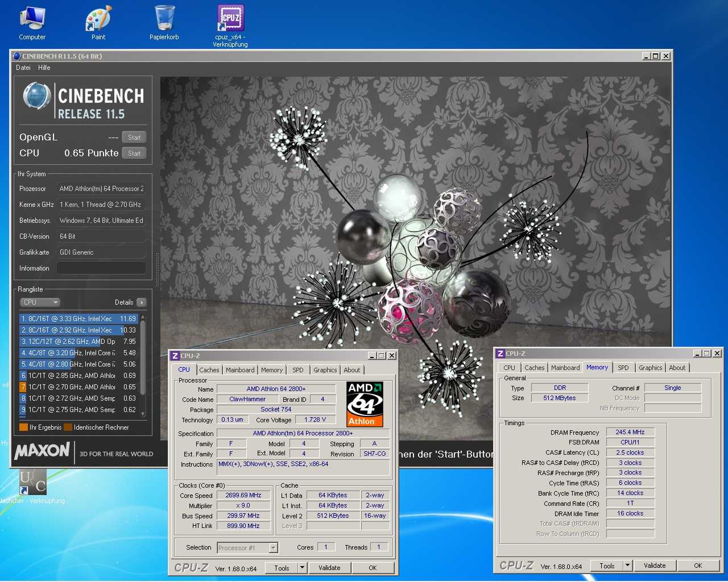Image resolution: width=728 pixels, height=582 pixels.
Task: Switch to Graphics tab in right CPU-Z
Action: point(651,368)
